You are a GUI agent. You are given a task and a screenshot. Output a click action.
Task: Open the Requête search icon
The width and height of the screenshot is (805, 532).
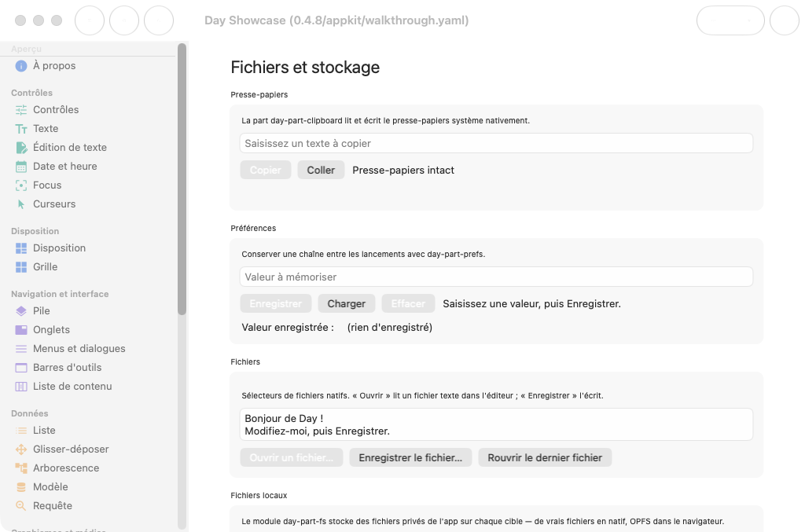click(21, 506)
